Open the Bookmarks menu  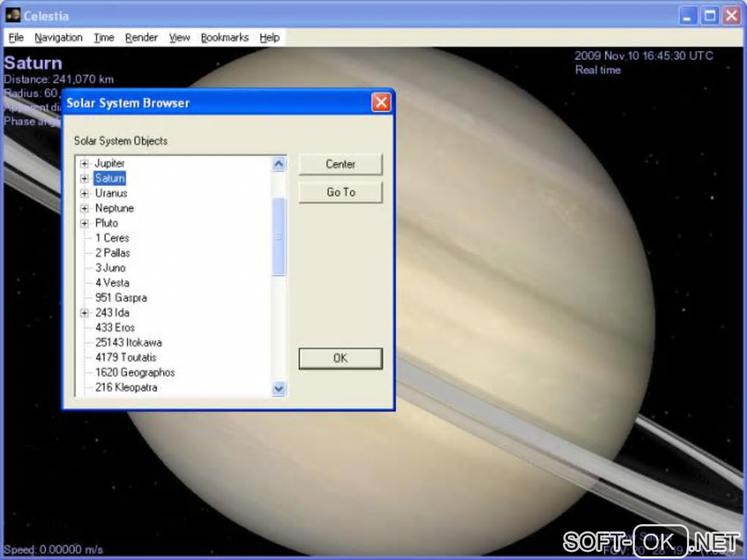click(x=224, y=37)
